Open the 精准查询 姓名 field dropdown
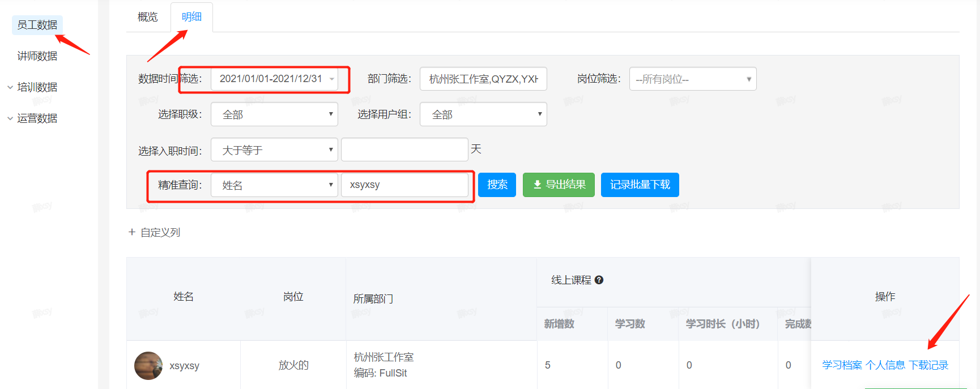980x389 pixels. (274, 185)
